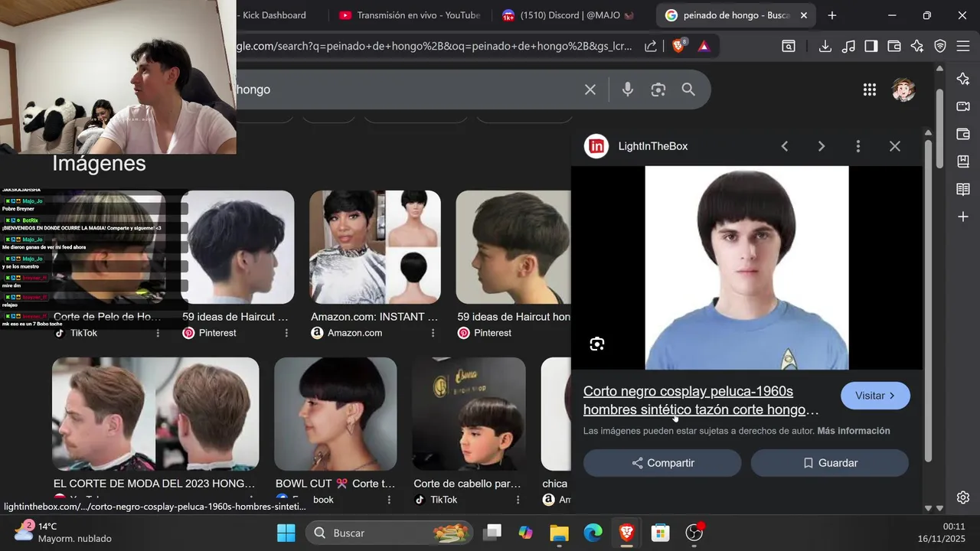
Task: Open the 'Corto negro cosplay peluca' title link
Action: (x=701, y=400)
